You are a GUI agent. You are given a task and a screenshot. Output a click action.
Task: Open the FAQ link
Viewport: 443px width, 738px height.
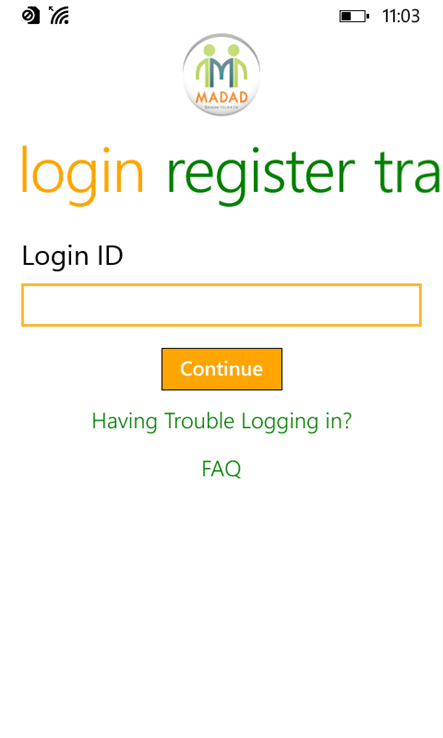221,469
